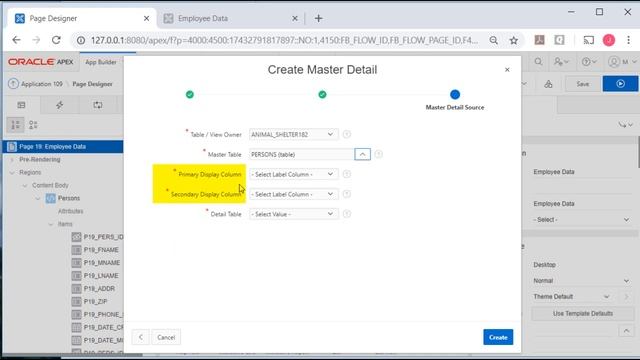This screenshot has height=360, width=640.
Task: Click help icon next to Table / View Owner
Action: coord(347,134)
